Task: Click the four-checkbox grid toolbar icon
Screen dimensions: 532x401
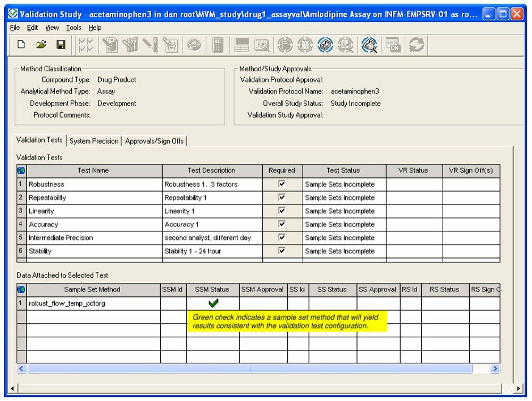Action: (x=87, y=46)
